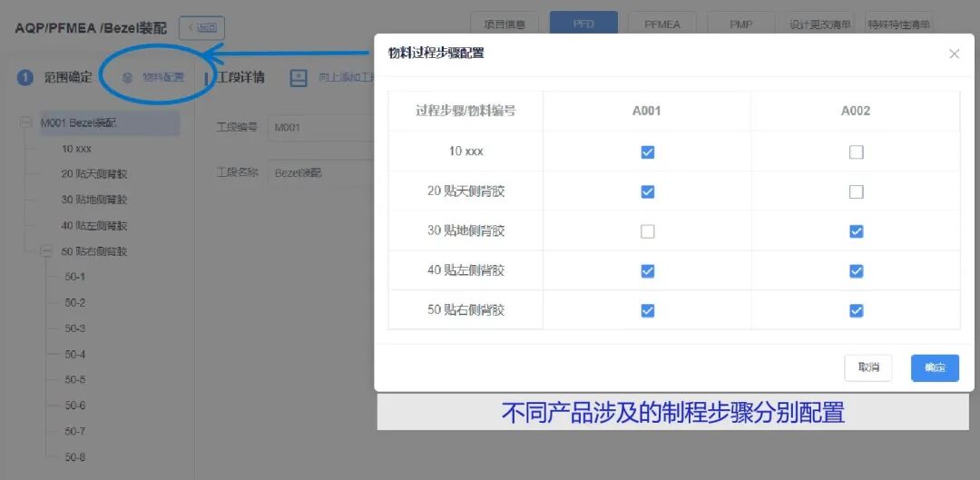Uncheck A001 for step 10 xxx
The width and height of the screenshot is (980, 480).
(648, 152)
